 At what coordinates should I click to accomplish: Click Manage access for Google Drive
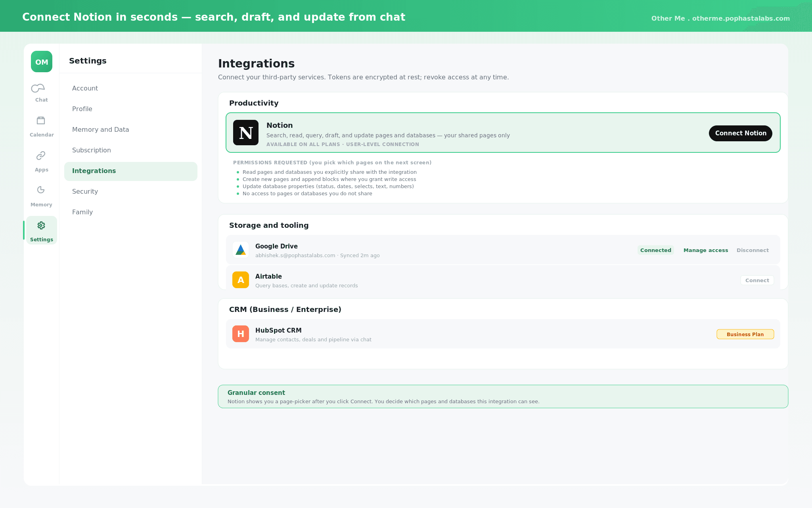(x=706, y=250)
